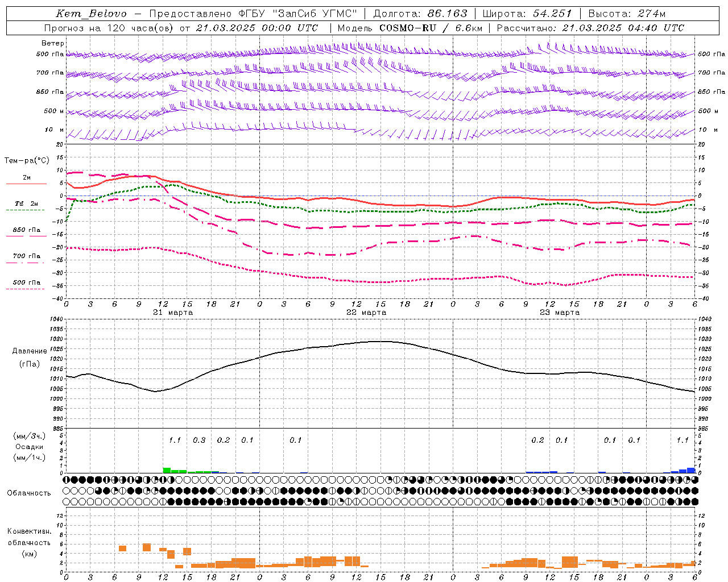Click the '0.3' precipitation amount value

(x=199, y=440)
